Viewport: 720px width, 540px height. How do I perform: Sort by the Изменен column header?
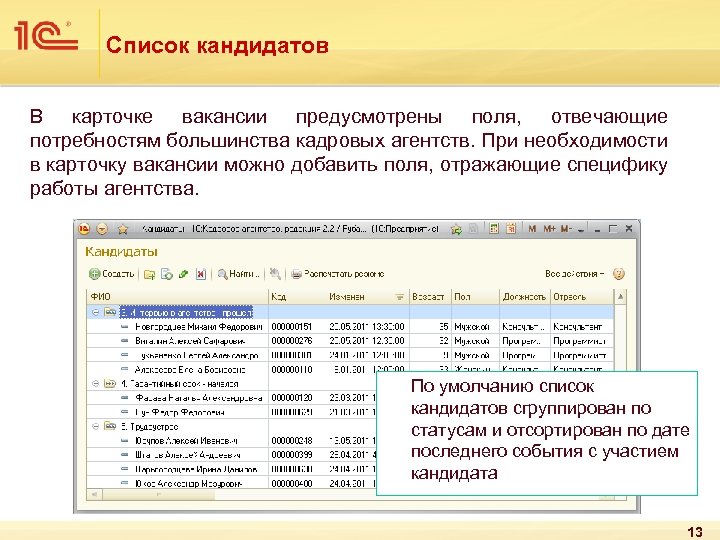point(367,297)
